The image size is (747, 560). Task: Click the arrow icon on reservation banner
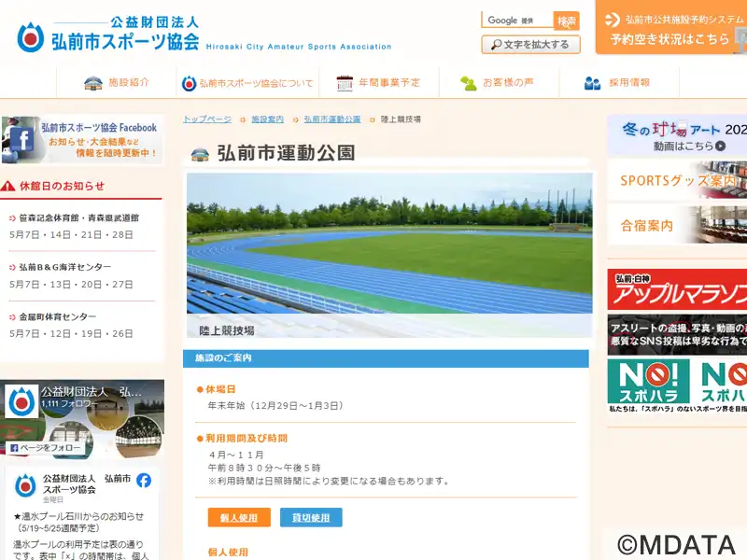point(612,20)
